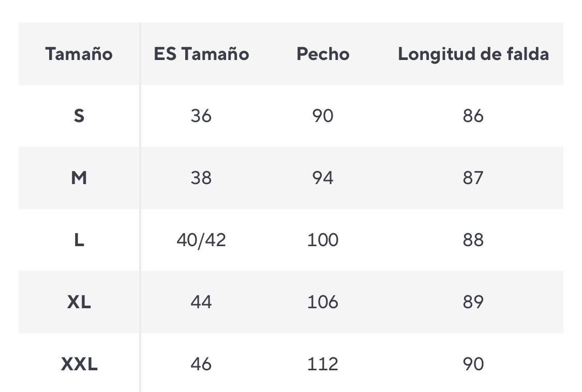This screenshot has height=392, width=582.
Task: Click the 40/42 ES size cell
Action: (x=201, y=240)
